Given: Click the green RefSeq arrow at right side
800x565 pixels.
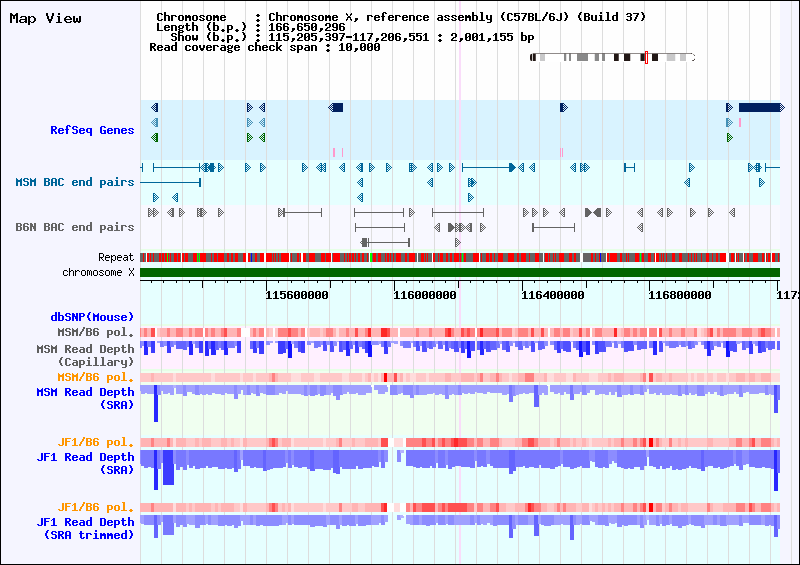Looking at the screenshot, I should (730, 137).
